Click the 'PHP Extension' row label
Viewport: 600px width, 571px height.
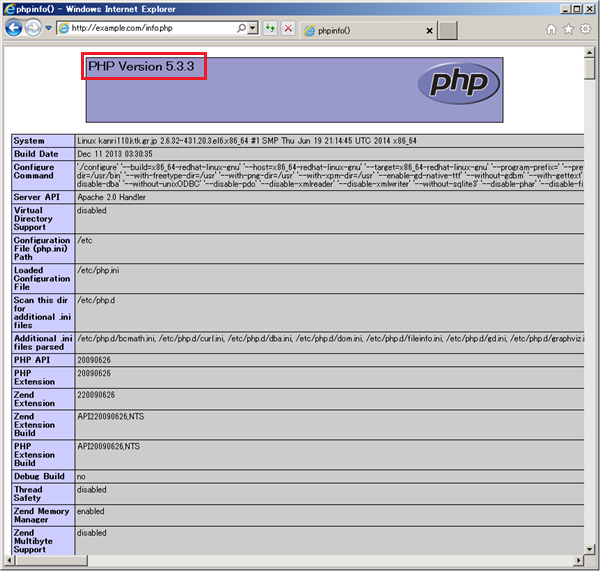pos(34,377)
